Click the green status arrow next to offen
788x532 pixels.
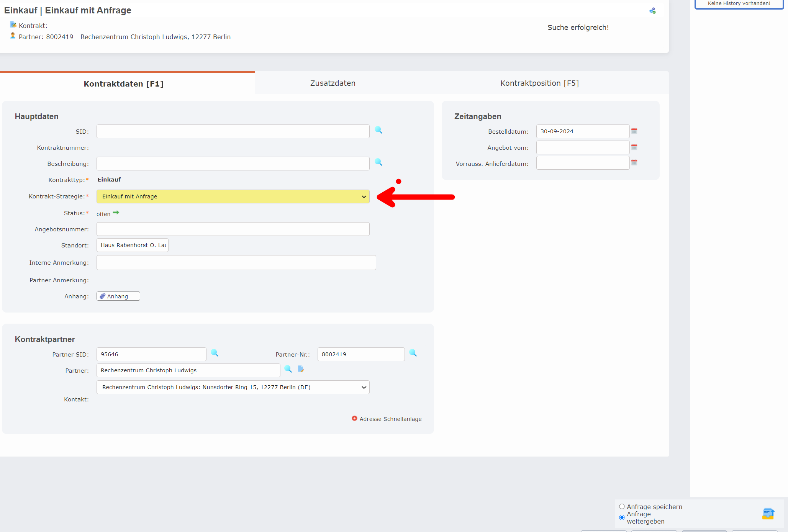[116, 213]
